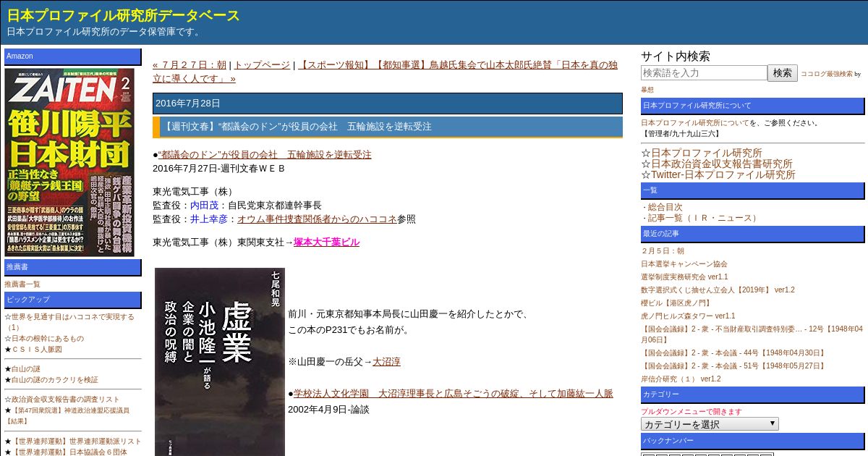Open recent post 選挙制度実務研究会 ver1.1
This screenshot has height=456, width=868.
click(x=684, y=277)
